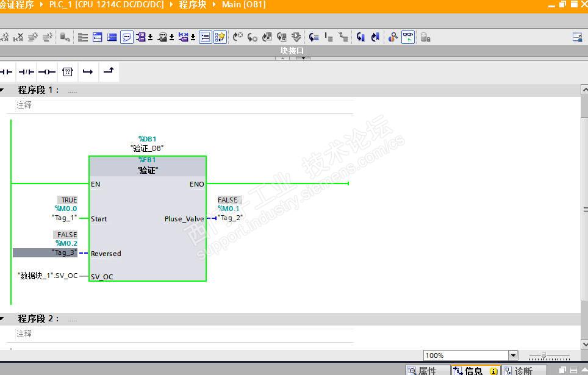Insert a normally closed contact
The height and width of the screenshot is (375, 588).
[x=26, y=71]
